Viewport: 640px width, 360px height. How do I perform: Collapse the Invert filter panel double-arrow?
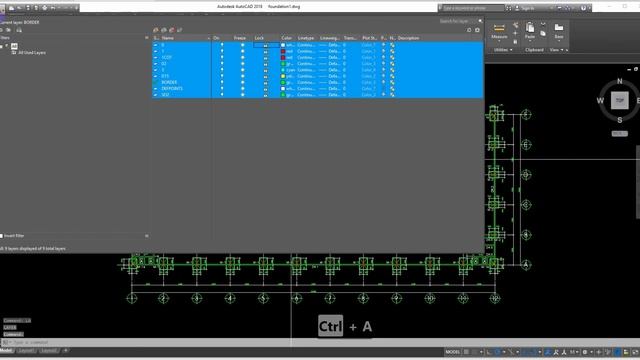[x=147, y=236]
